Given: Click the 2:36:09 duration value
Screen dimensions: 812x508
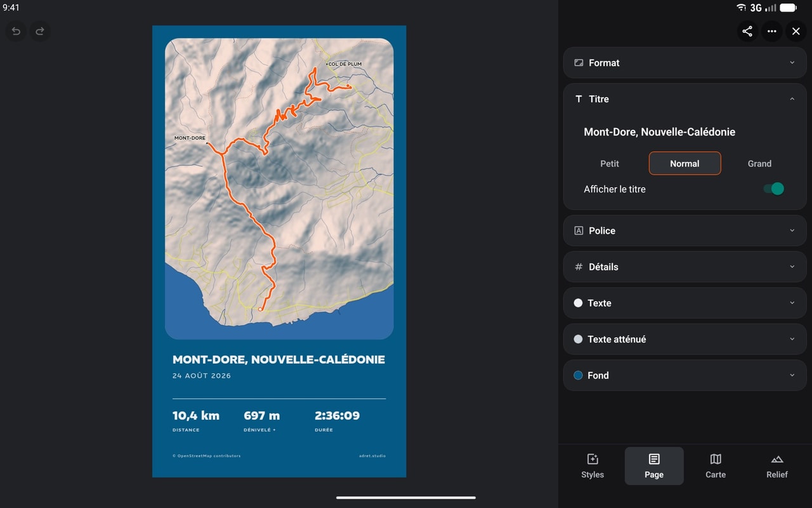Looking at the screenshot, I should 337,416.
